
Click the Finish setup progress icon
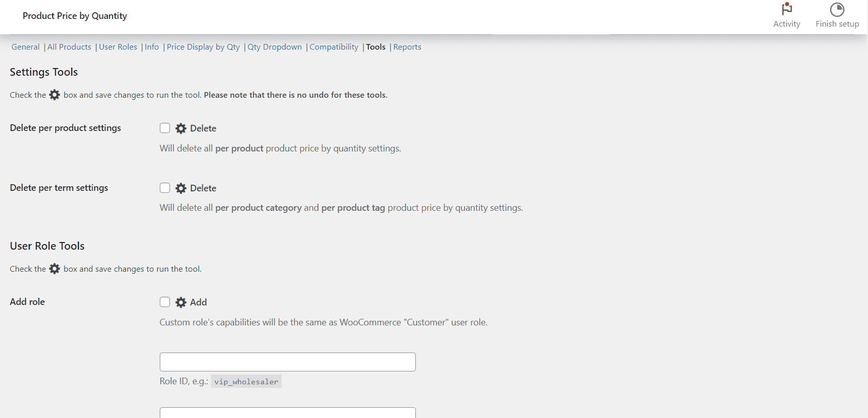click(x=837, y=9)
